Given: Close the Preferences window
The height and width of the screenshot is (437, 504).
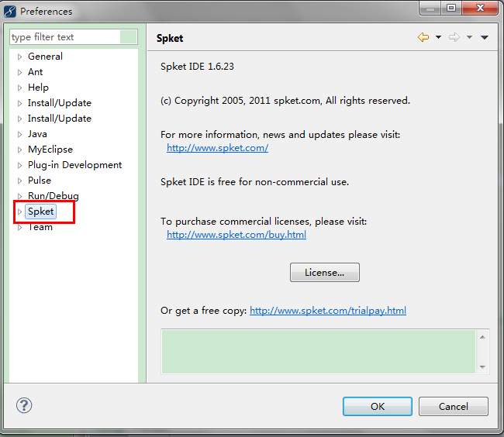Looking at the screenshot, I should pyautogui.click(x=480, y=8).
